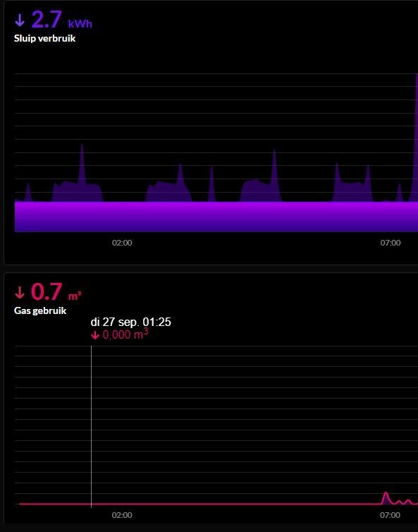Click the 0,000 m³ tooltip value
The width and height of the screenshot is (418, 532).
(x=125, y=334)
